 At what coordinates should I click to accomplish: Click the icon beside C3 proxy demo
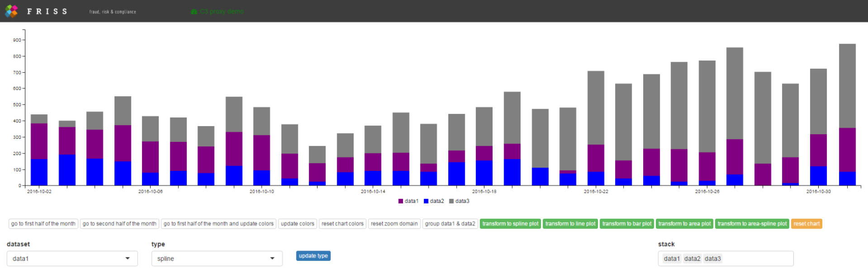click(194, 12)
